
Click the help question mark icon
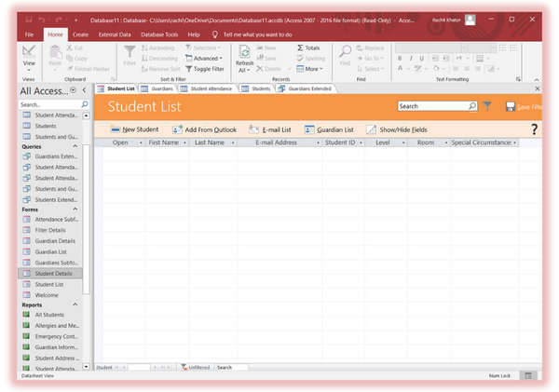[x=534, y=129]
